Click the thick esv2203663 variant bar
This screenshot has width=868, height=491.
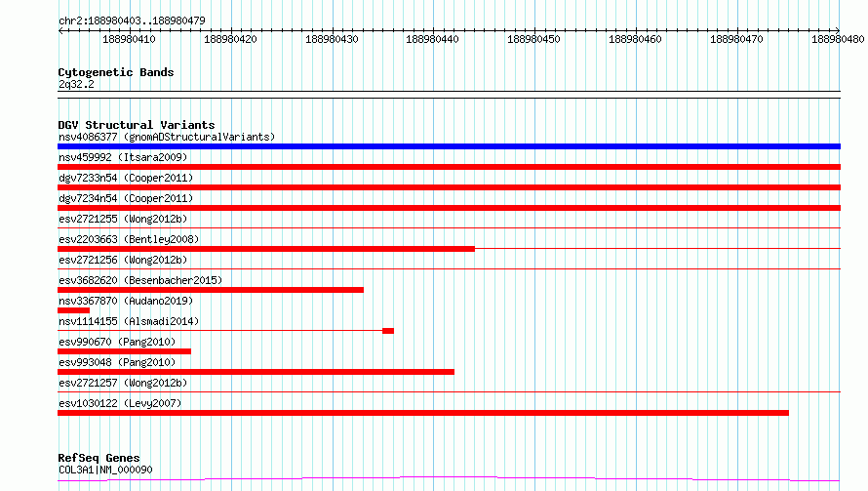coord(266,249)
